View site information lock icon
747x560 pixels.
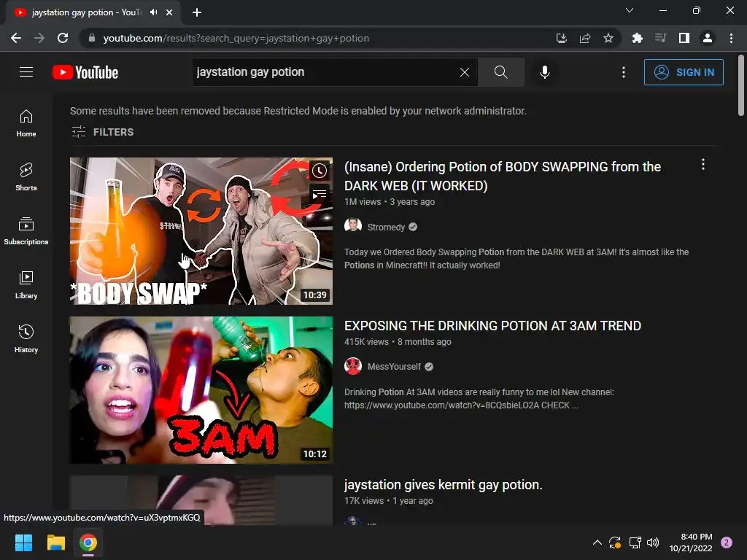coord(92,38)
